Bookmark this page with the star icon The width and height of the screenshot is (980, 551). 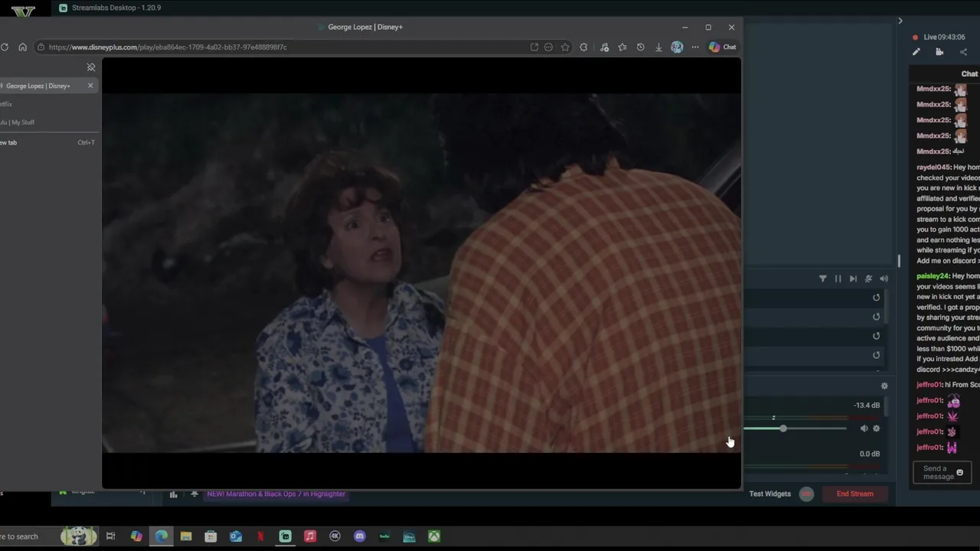(x=565, y=47)
